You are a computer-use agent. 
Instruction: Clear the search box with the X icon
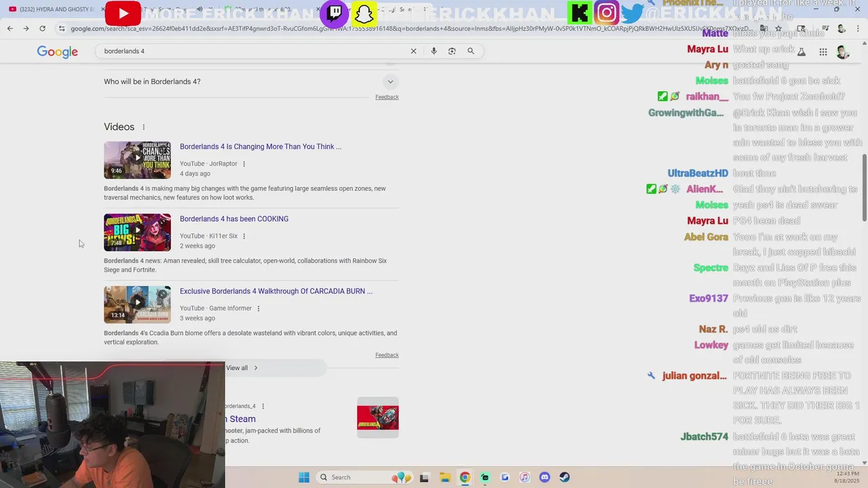tap(414, 51)
